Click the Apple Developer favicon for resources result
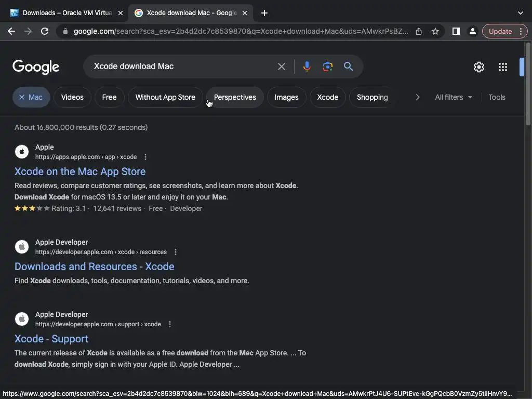The image size is (532, 399). (22, 247)
